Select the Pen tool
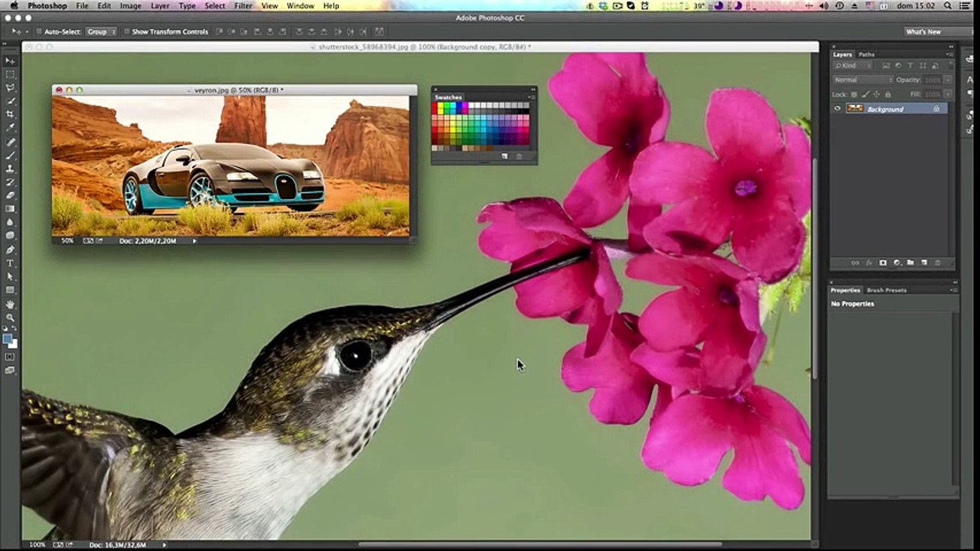The image size is (980, 551). pyautogui.click(x=10, y=249)
